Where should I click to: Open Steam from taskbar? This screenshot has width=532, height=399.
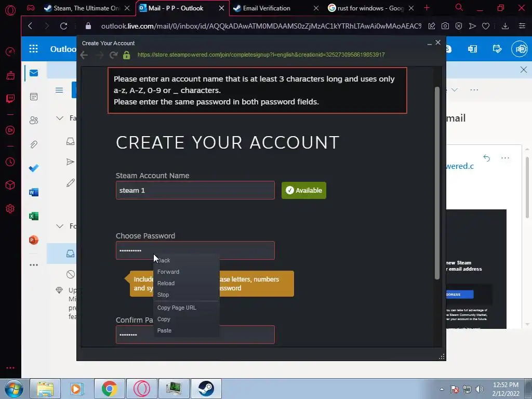[x=206, y=389]
